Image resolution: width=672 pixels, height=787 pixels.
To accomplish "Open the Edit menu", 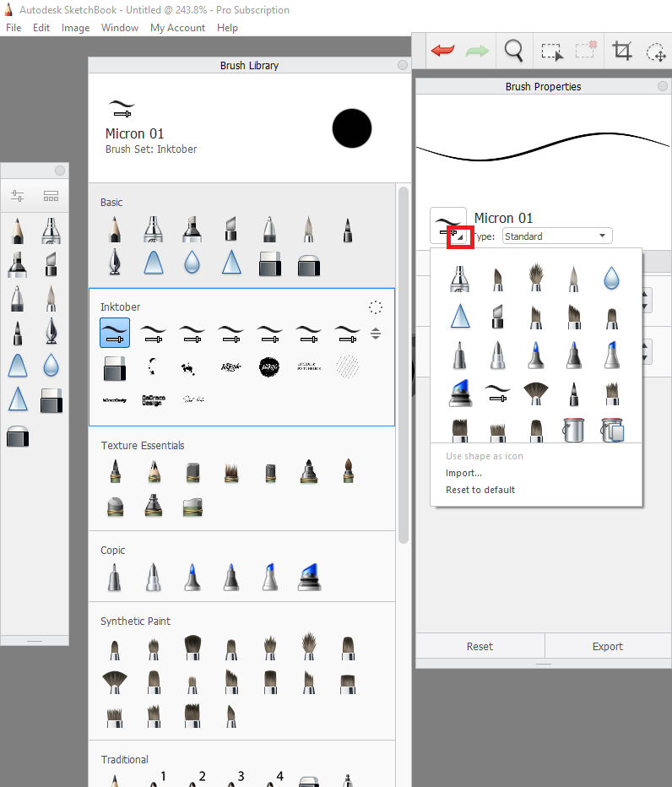I will point(41,28).
